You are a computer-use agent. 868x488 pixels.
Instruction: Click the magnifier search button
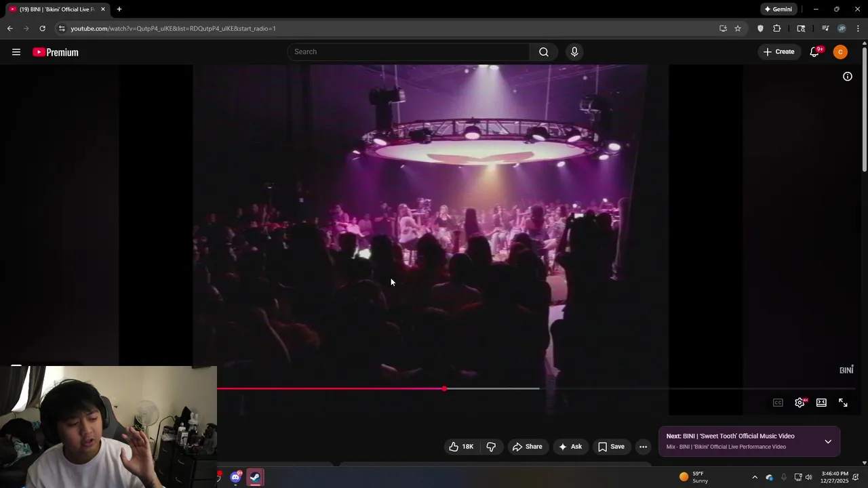point(544,52)
